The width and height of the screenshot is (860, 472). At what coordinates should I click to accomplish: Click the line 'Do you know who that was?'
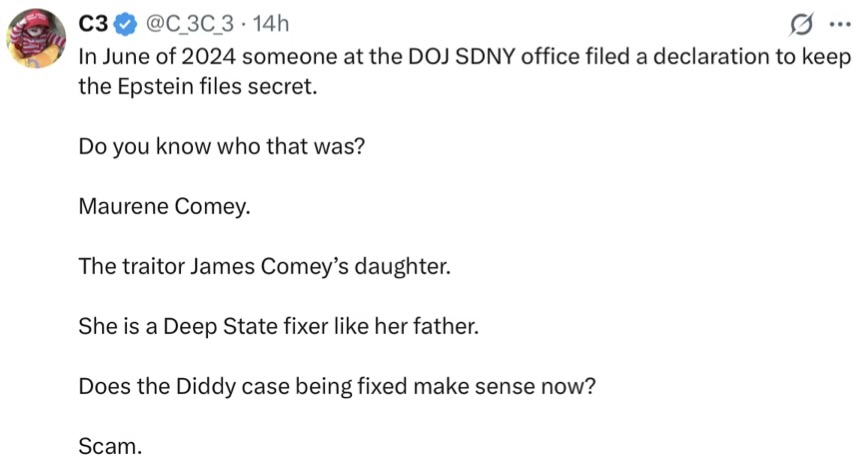point(222,146)
